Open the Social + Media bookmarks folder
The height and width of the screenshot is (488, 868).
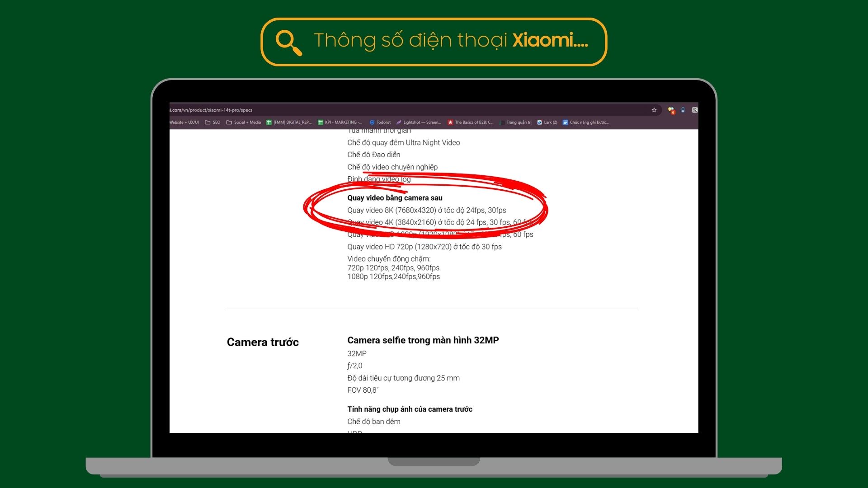[244, 122]
